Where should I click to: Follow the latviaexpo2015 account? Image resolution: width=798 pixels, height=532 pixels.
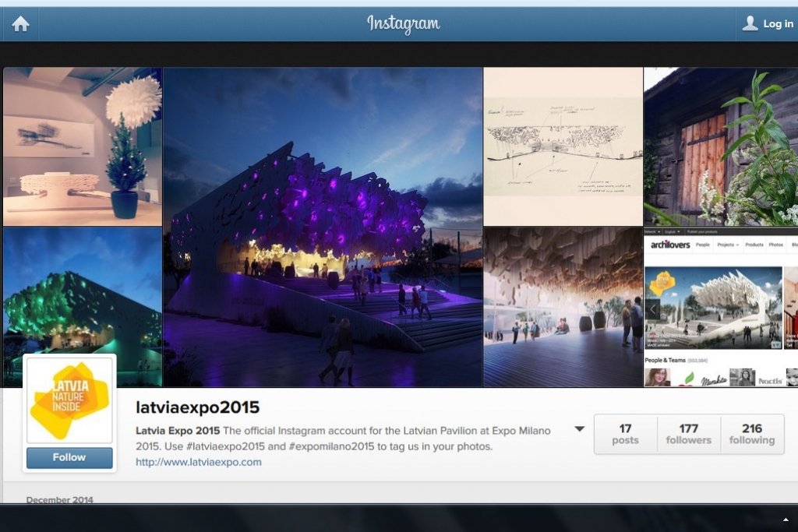click(x=69, y=458)
